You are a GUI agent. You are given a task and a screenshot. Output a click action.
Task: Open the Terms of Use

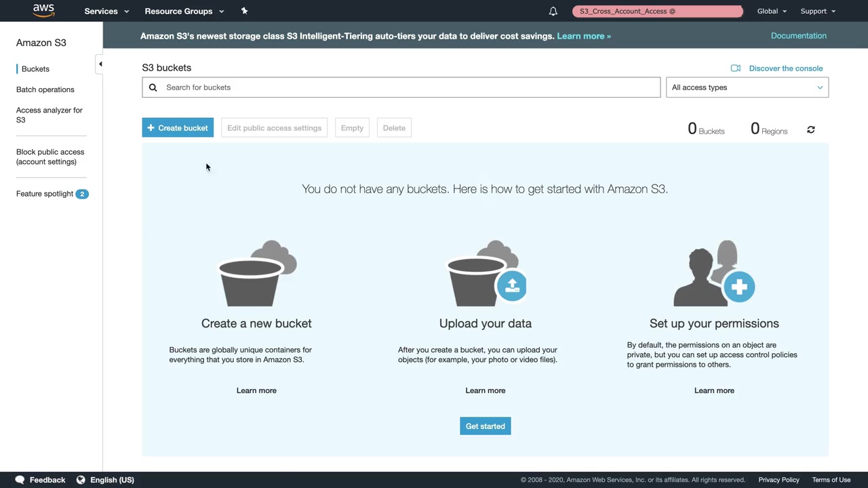click(x=831, y=480)
